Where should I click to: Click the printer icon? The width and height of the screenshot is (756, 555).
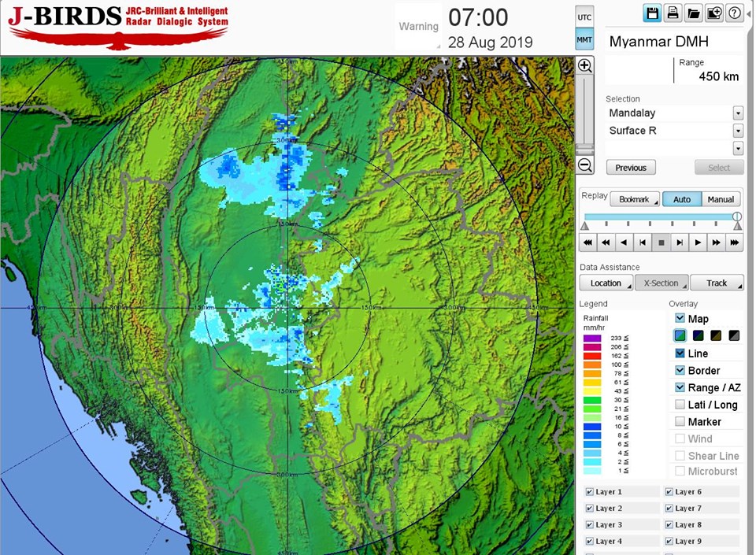point(673,13)
